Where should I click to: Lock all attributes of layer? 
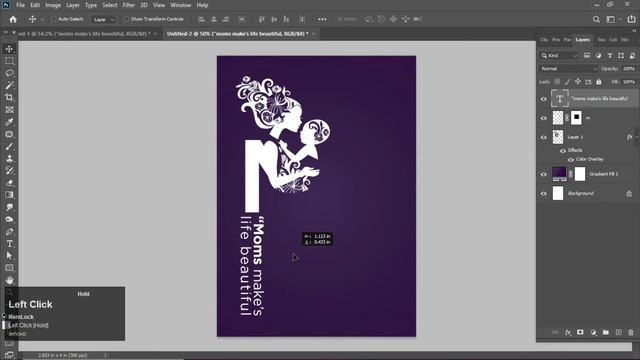(x=599, y=82)
